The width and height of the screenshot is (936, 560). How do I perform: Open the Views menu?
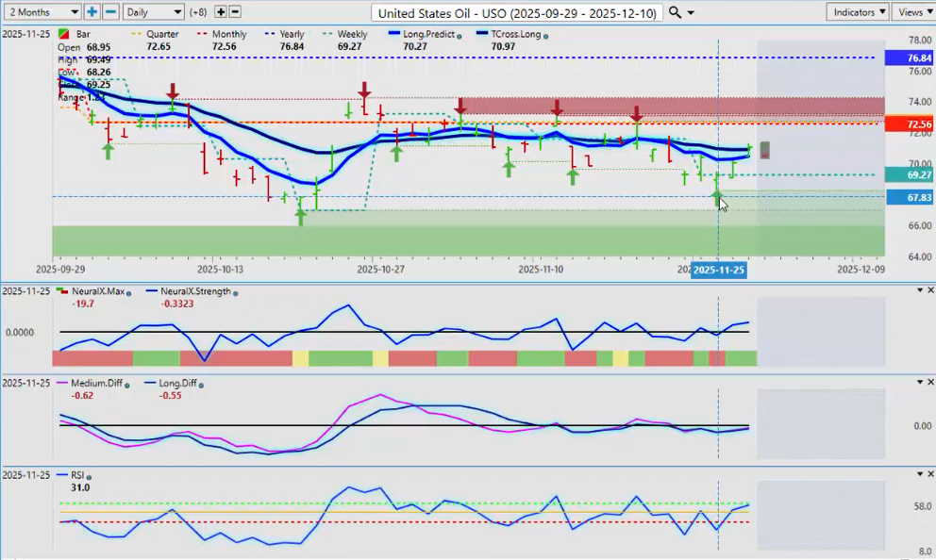[913, 12]
